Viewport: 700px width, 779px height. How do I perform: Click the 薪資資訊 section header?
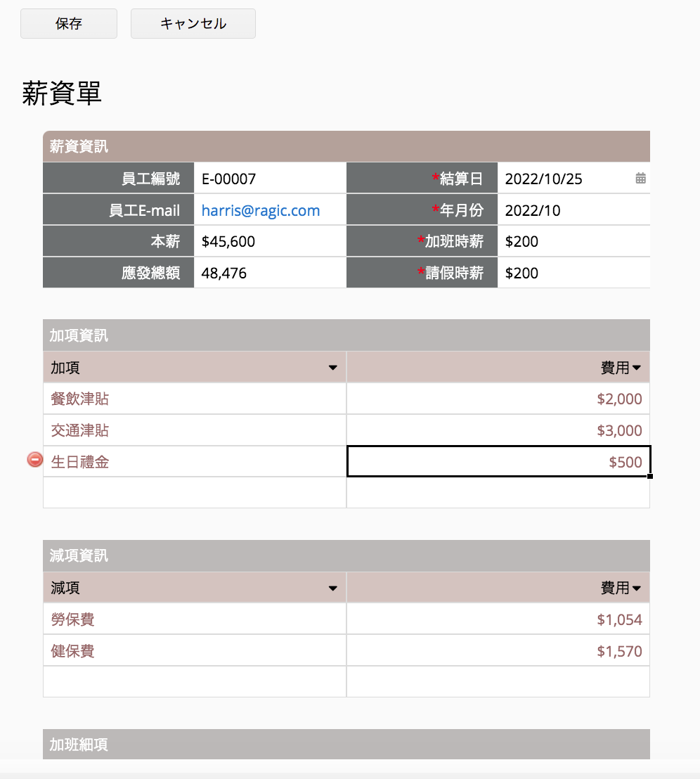346,146
